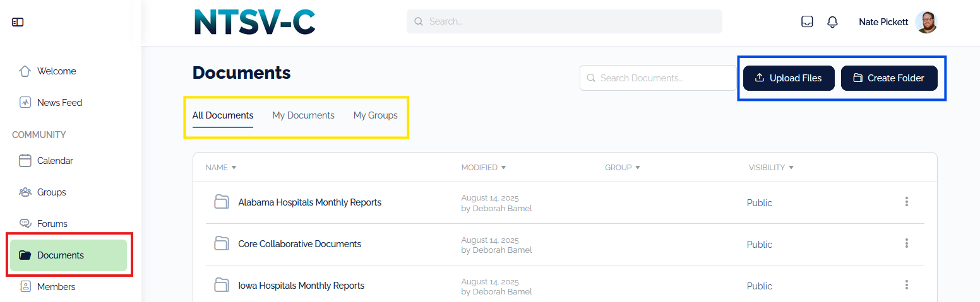Viewport: 980px width, 302px height.
Task: Expand the Visibility column dropdown
Action: coord(791,168)
